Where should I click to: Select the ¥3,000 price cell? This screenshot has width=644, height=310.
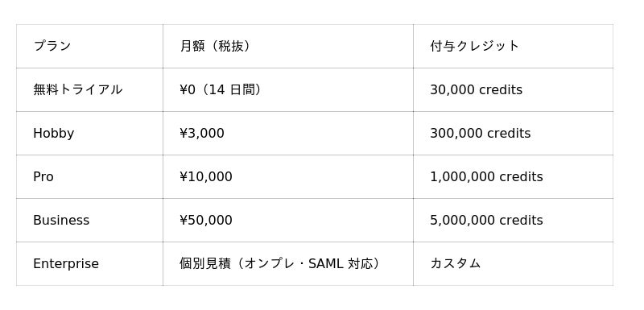(288, 133)
